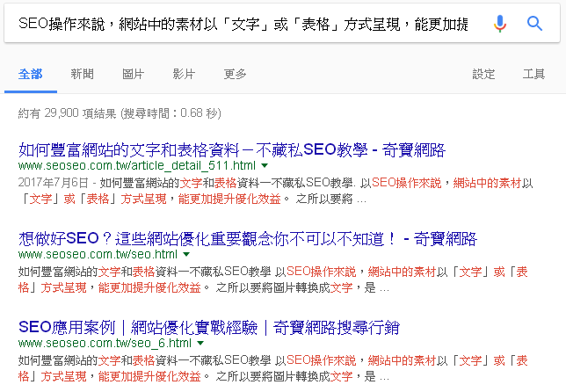
Task: Switch to the 全部 results tab
Action: 31,74
